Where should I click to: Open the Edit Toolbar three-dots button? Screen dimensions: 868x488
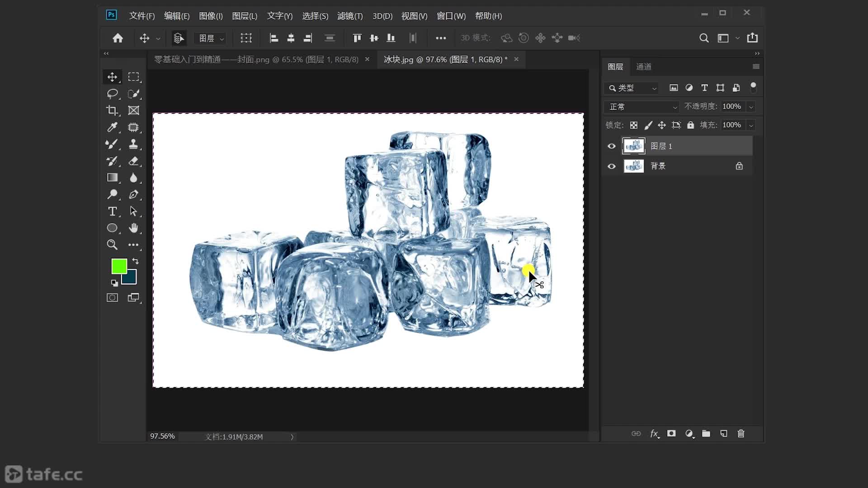tap(133, 244)
